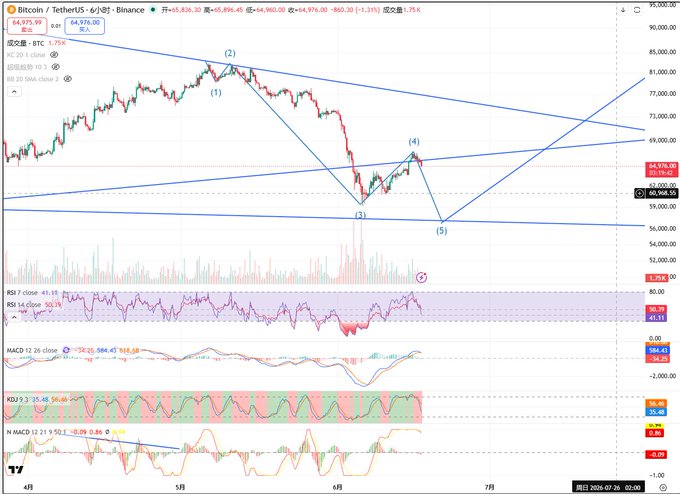Viewport: 680px width, 494px height.
Task: Click the 60,968.55 crosshair price label
Action: (x=662, y=193)
